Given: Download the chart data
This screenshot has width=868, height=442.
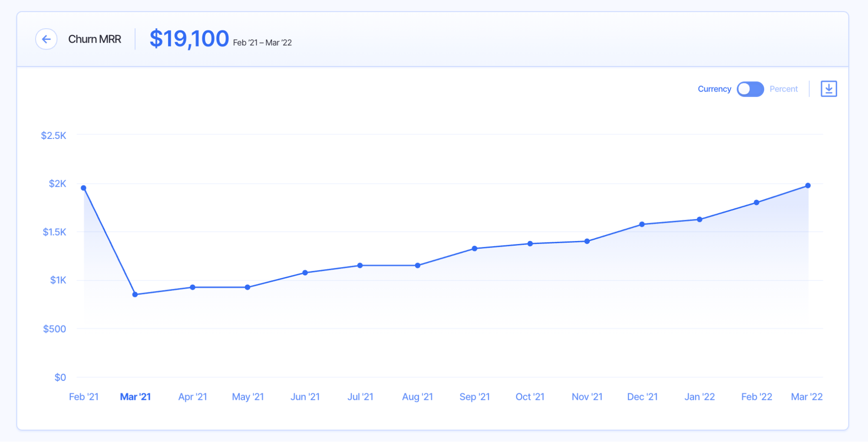Looking at the screenshot, I should pyautogui.click(x=828, y=89).
